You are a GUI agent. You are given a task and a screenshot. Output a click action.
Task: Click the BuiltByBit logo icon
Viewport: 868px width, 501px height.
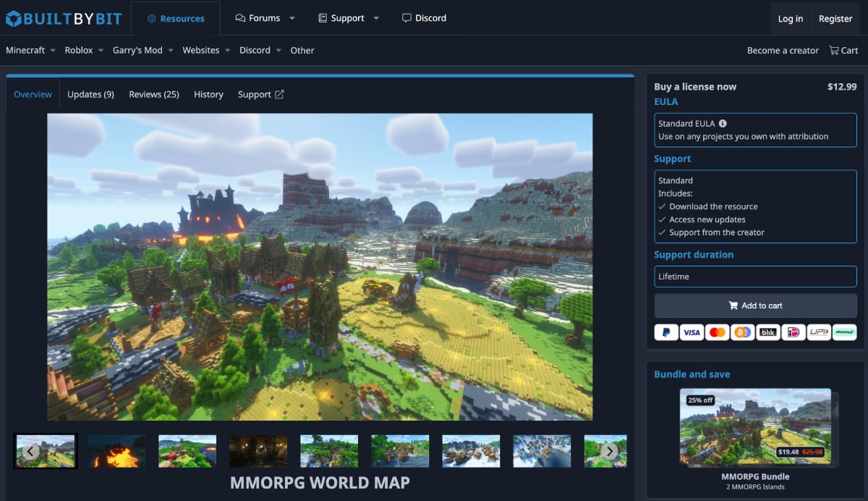click(x=14, y=18)
